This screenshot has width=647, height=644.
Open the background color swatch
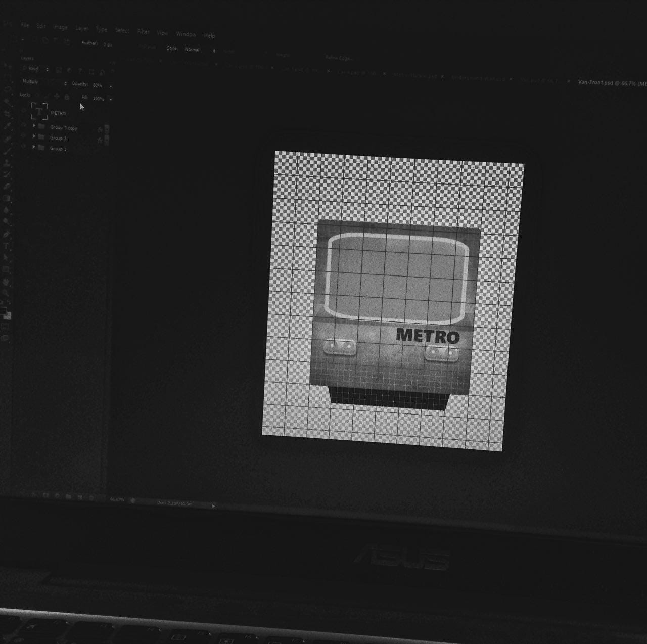8,316
